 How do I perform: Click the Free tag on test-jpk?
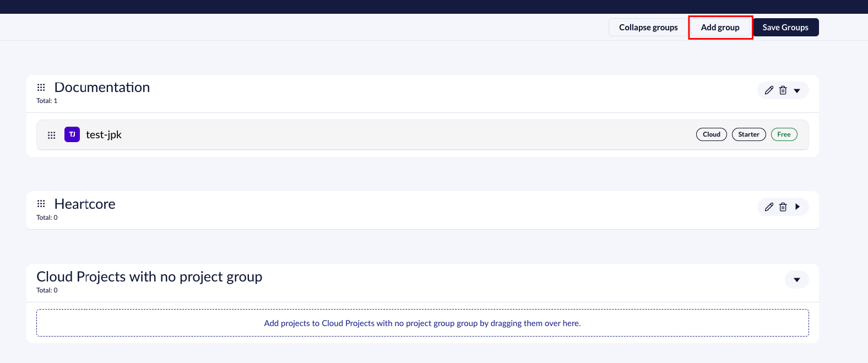[x=784, y=134]
